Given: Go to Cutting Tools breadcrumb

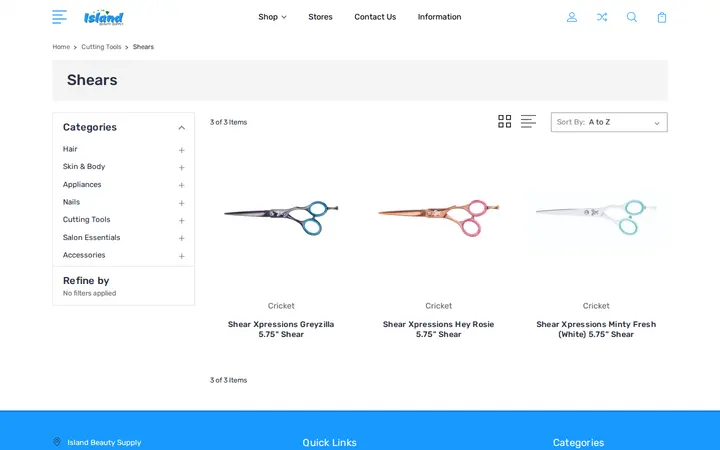Looking at the screenshot, I should (x=101, y=47).
